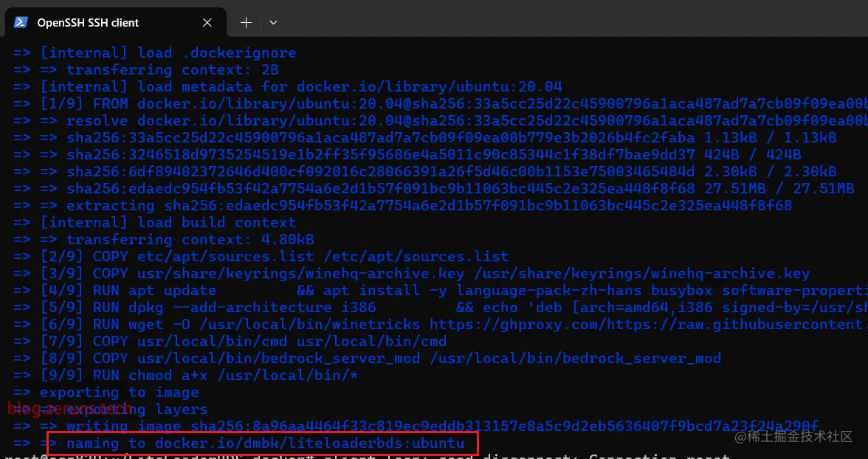
Task: Open a new terminal tab
Action: (x=246, y=23)
